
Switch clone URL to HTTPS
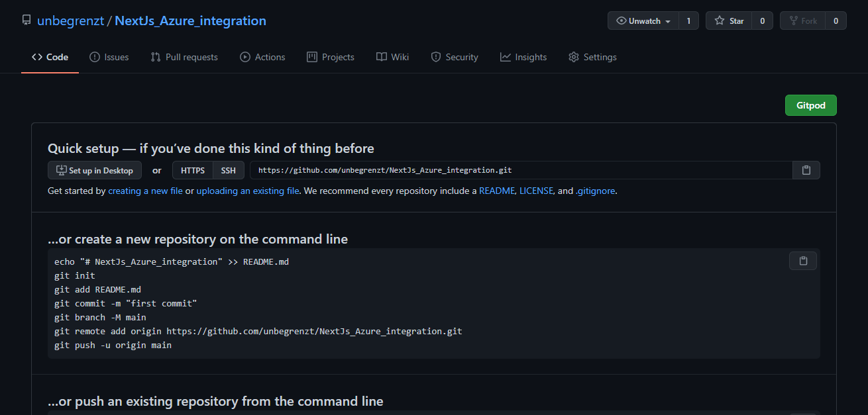(193, 170)
